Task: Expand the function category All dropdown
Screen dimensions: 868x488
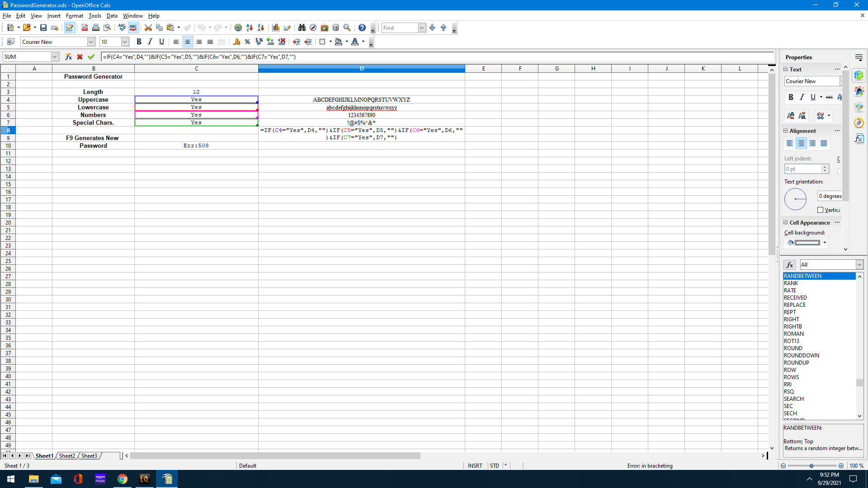Action: (859, 265)
